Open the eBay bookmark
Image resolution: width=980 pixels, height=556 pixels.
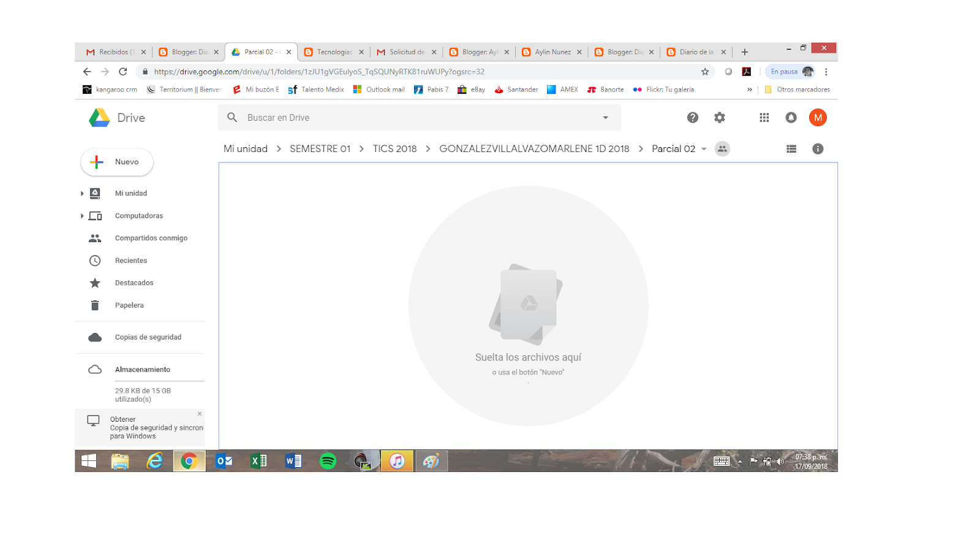click(472, 89)
